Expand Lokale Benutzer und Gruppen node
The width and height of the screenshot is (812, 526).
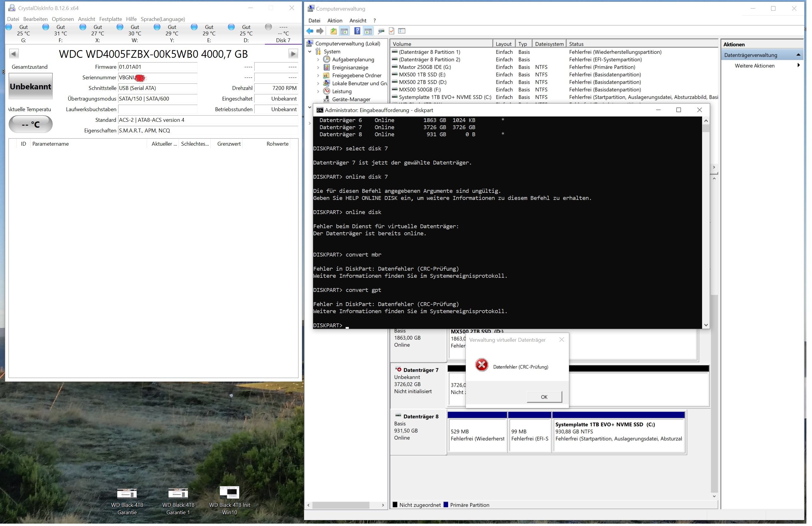coord(318,83)
